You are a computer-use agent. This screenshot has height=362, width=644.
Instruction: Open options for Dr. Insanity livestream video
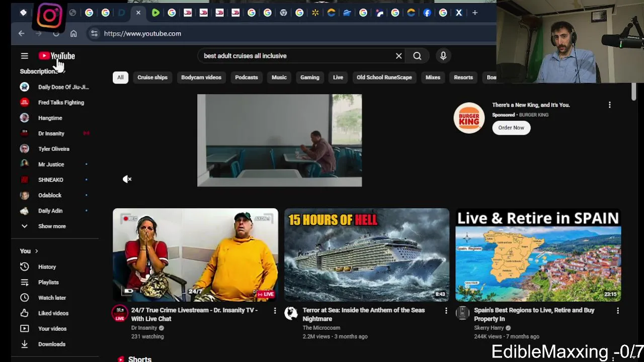click(x=275, y=311)
